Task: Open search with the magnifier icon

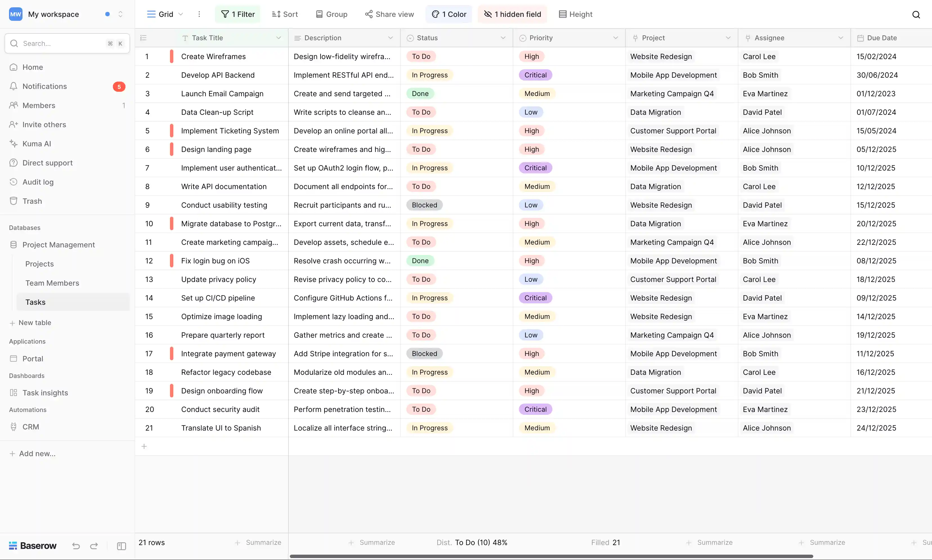Action: [x=917, y=14]
